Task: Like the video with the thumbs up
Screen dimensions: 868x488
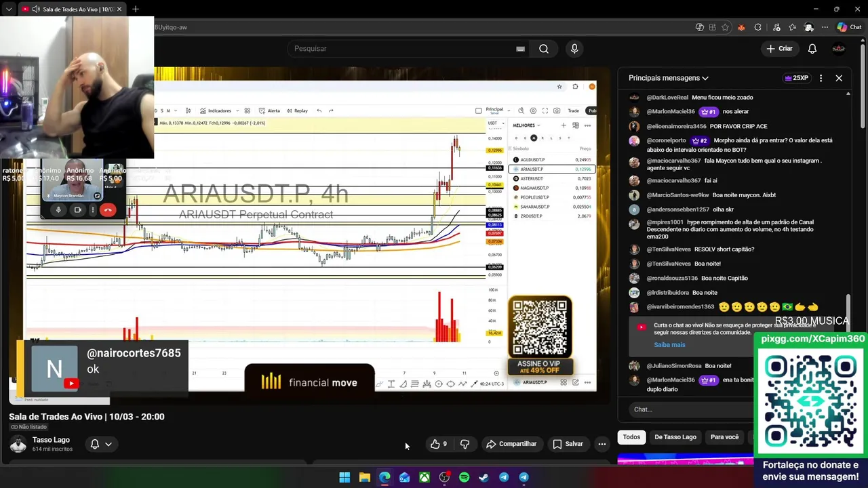Action: [x=438, y=444]
